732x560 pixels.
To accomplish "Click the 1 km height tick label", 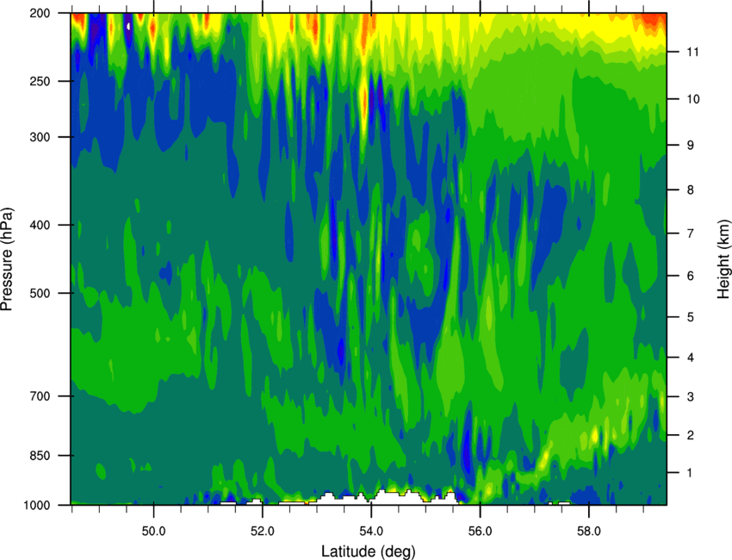I will tap(690, 473).
